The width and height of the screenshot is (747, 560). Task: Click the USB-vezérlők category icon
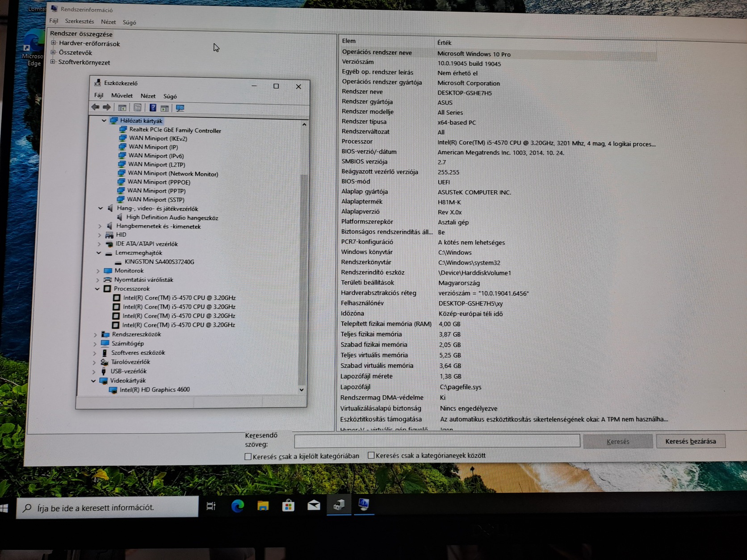click(x=104, y=371)
